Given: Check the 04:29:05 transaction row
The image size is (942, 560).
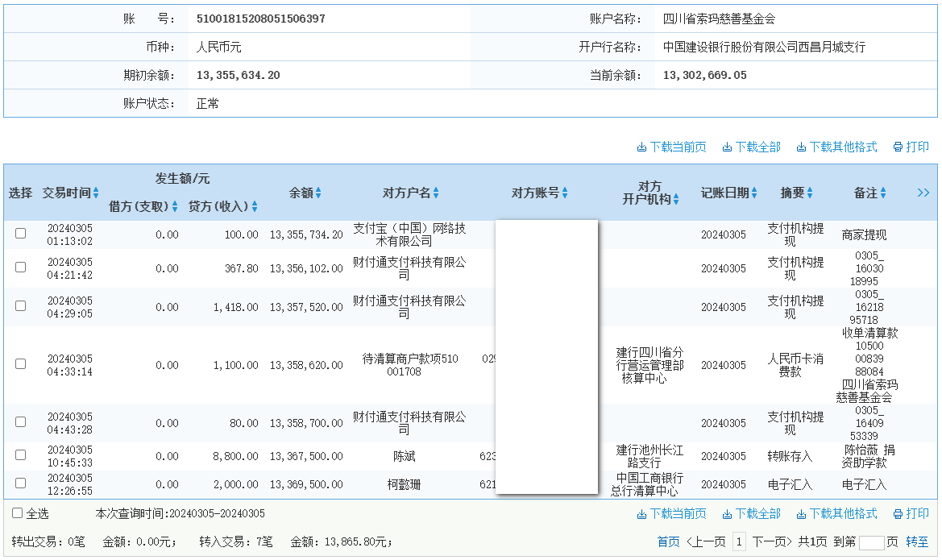Looking at the screenshot, I should point(20,306).
